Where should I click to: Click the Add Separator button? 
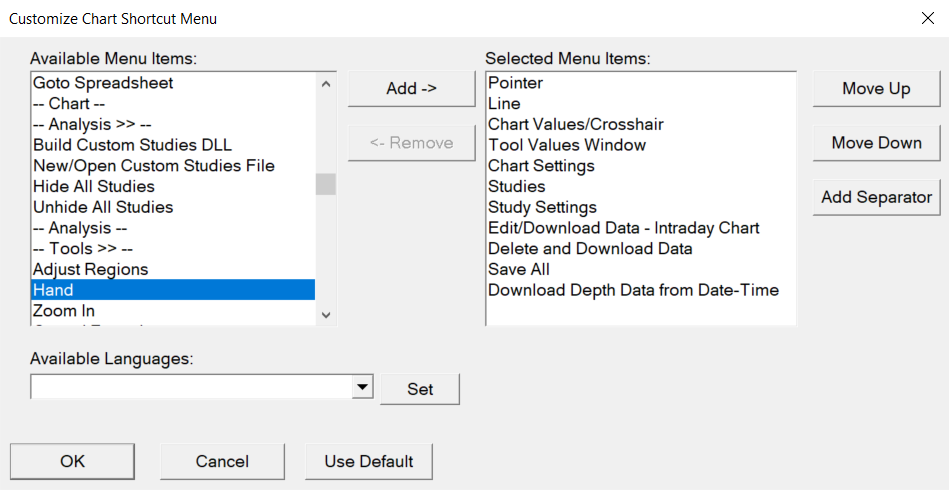[x=876, y=197]
